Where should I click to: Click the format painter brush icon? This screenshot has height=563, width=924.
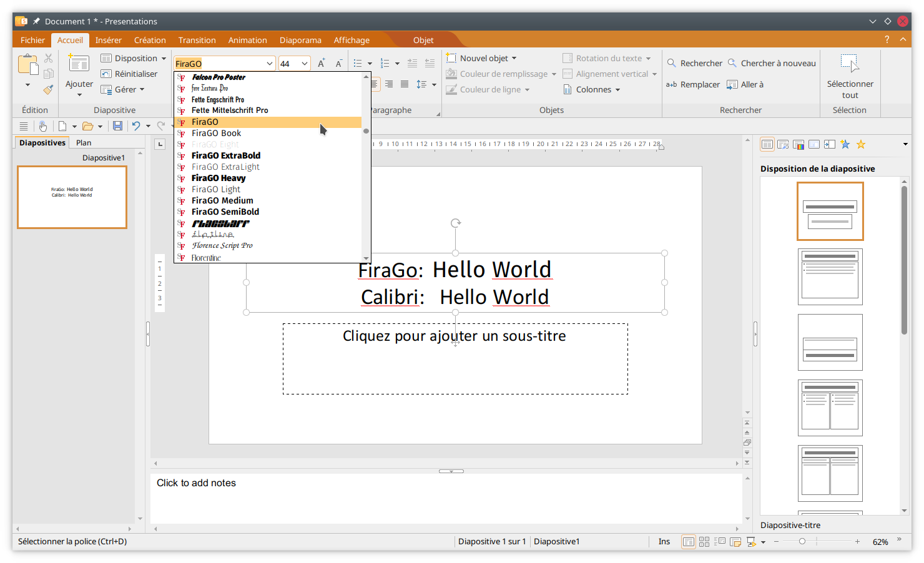[48, 89]
